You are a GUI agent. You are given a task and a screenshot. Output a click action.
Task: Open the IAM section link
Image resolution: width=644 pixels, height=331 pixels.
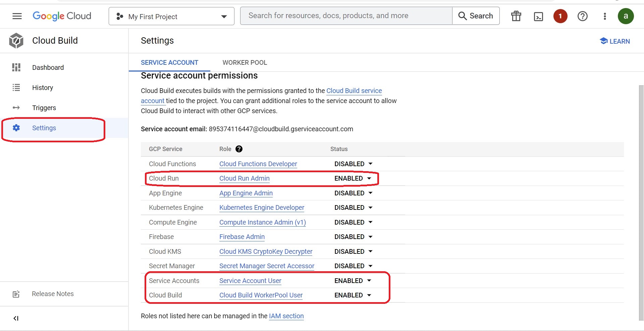click(x=286, y=316)
